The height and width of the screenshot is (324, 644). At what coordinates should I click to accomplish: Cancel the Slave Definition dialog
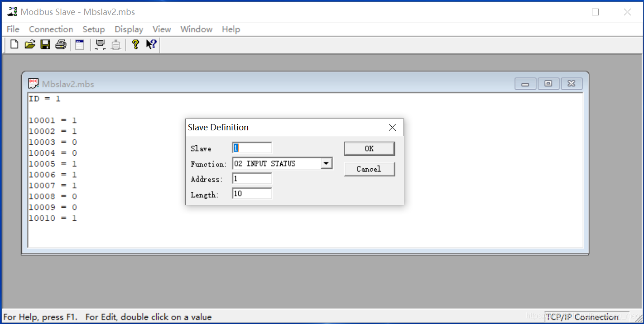(x=369, y=169)
